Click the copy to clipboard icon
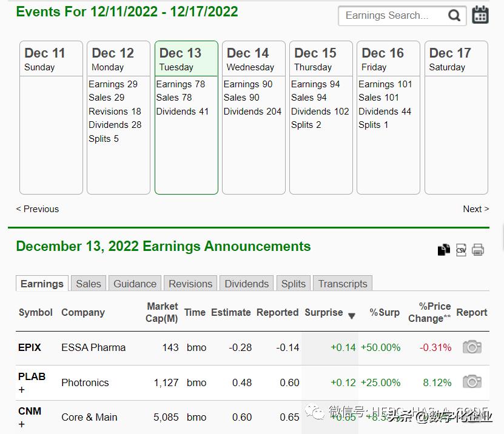 (x=444, y=250)
